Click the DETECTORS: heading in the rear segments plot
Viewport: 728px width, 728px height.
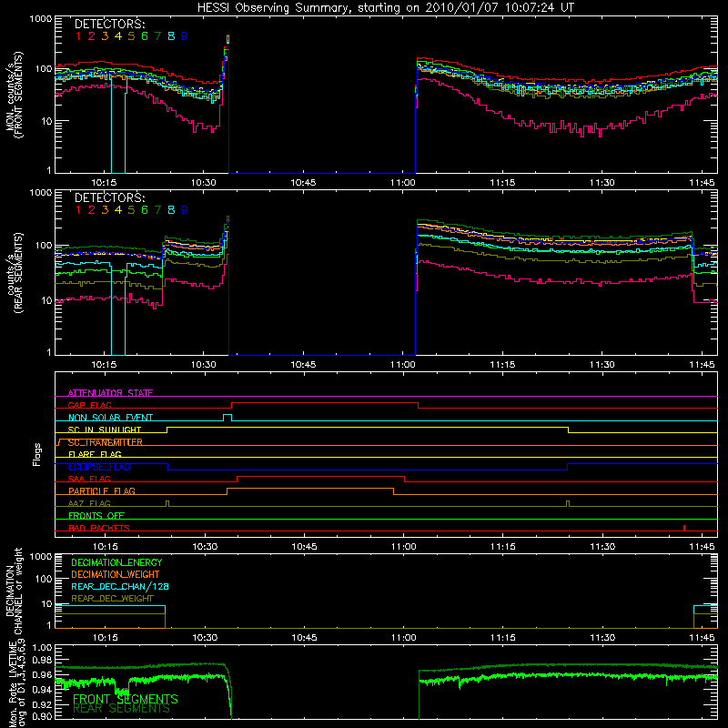pyautogui.click(x=110, y=197)
